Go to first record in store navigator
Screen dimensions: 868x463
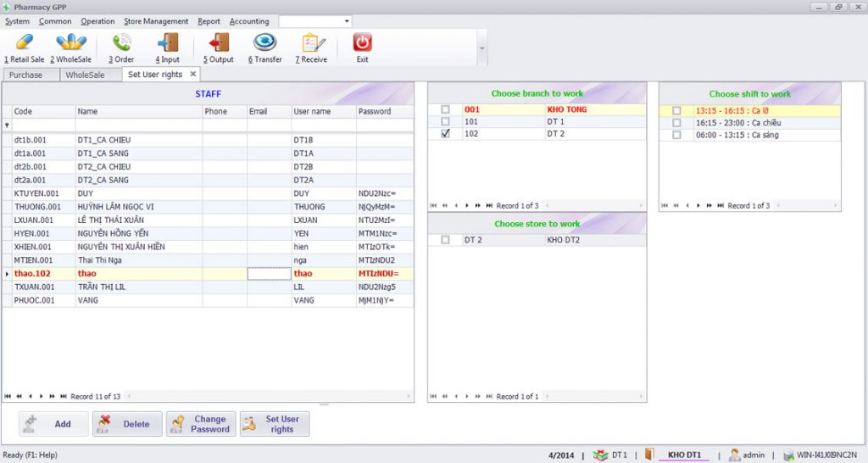(433, 397)
